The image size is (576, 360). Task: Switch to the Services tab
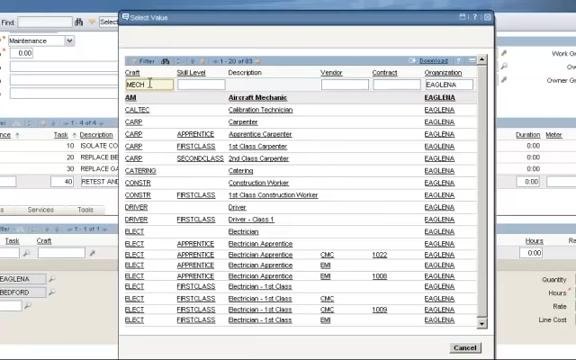coord(40,210)
